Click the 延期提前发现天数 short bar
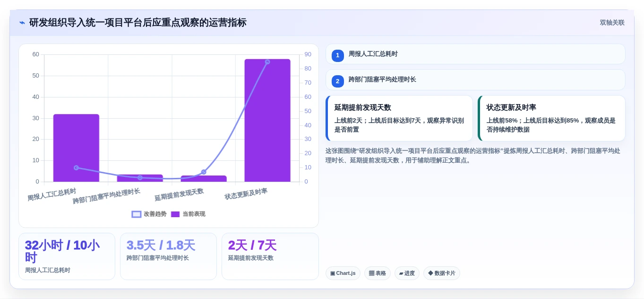The width and height of the screenshot is (644, 299). (204, 178)
